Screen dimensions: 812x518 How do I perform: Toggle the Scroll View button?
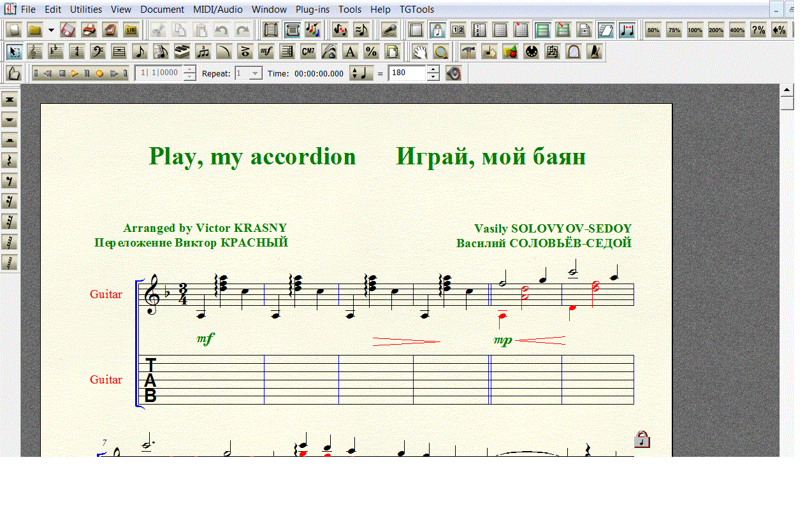[x=272, y=30]
